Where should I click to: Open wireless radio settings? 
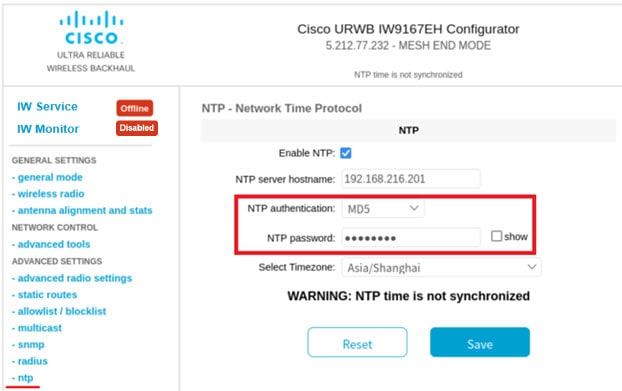tap(48, 194)
